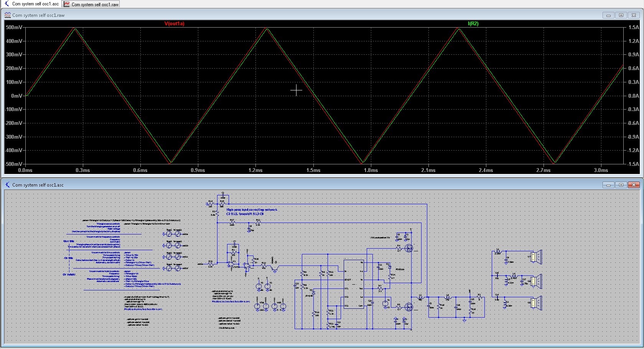Click the left voltage axis at 500mV
The width and height of the screenshot is (644, 349).
pyautogui.click(x=14, y=28)
